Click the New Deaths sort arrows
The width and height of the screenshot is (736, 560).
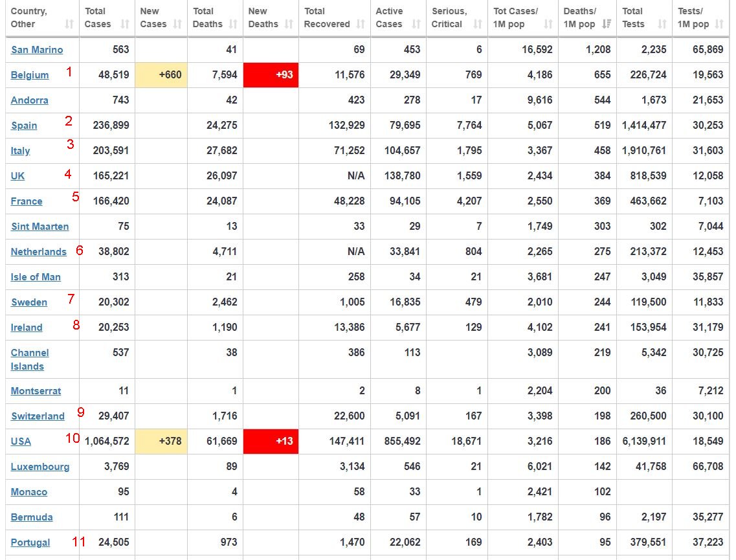(289, 24)
